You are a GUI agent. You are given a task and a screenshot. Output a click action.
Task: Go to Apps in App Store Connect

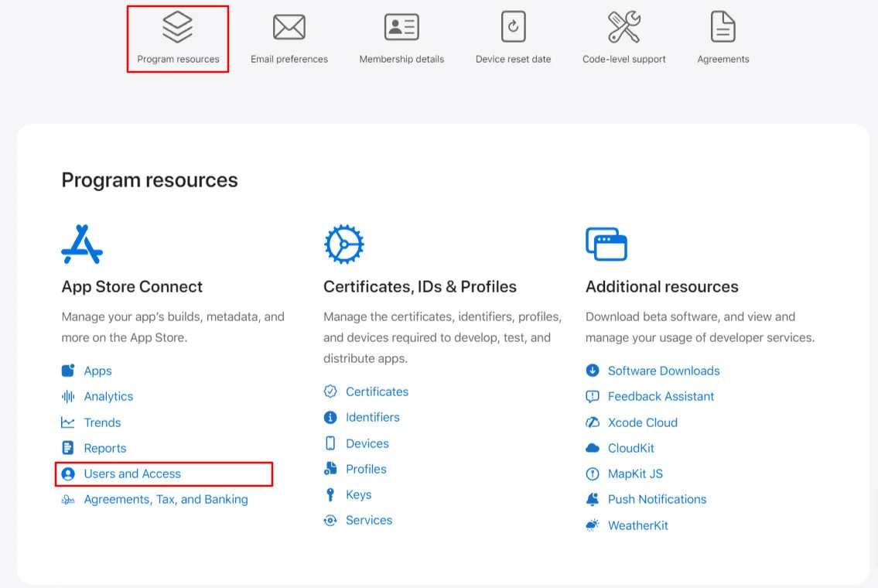click(97, 371)
